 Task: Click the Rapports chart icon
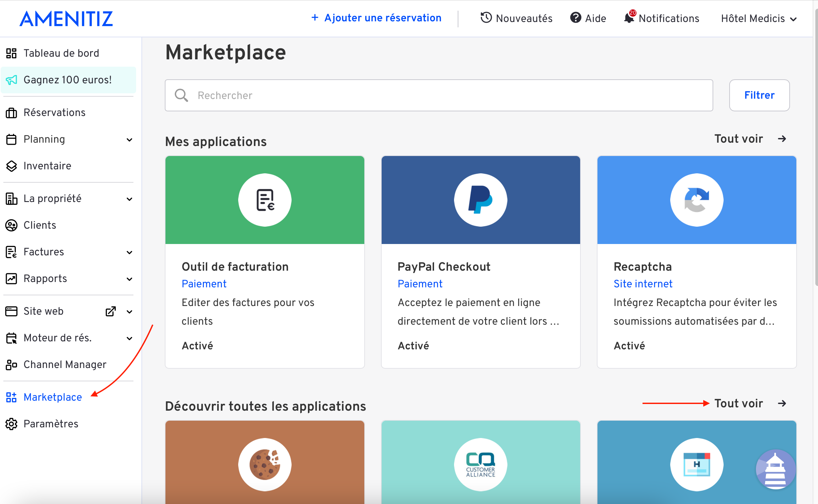pos(11,279)
